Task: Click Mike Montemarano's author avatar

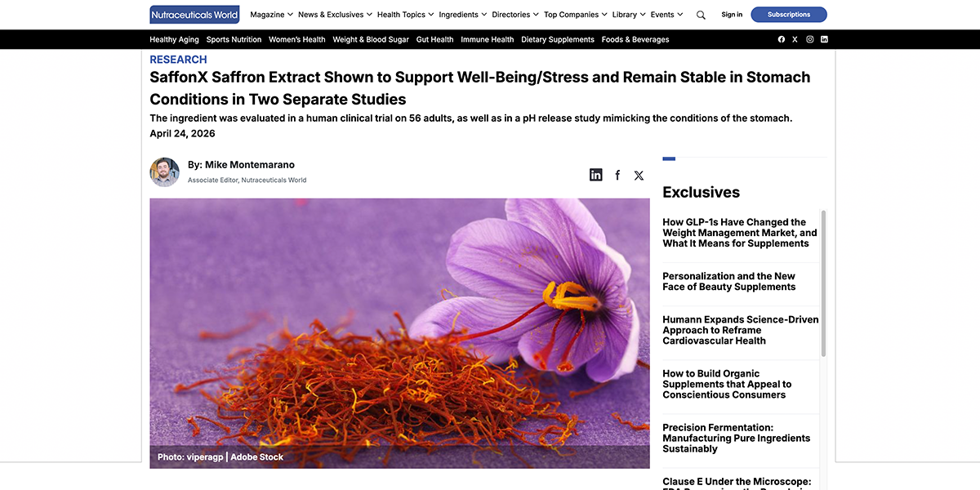Action: point(164,171)
